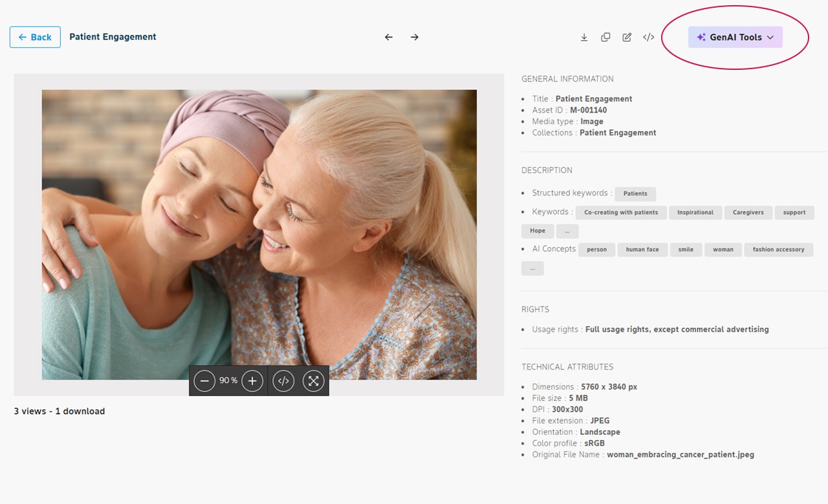Open the edit pencil icon

coord(627,37)
